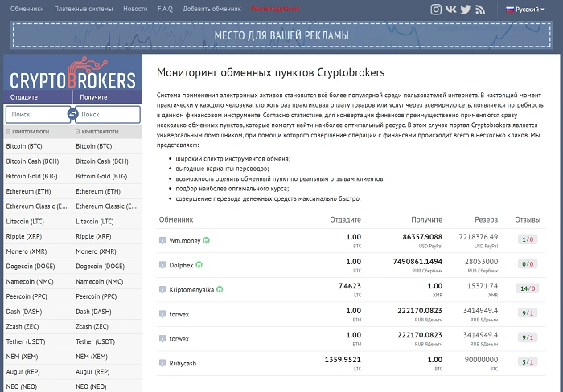
Task: Click the 7490861.1494 rate in the Dolphex row
Action: point(417,261)
